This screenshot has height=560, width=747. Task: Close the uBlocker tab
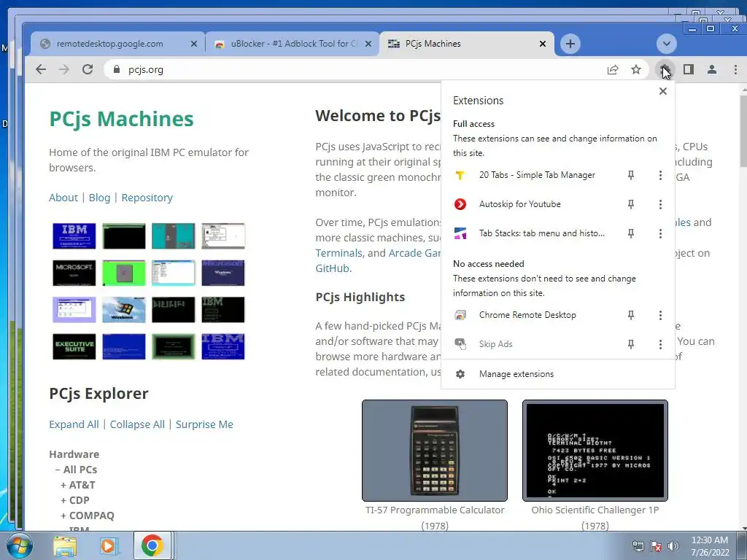368,44
